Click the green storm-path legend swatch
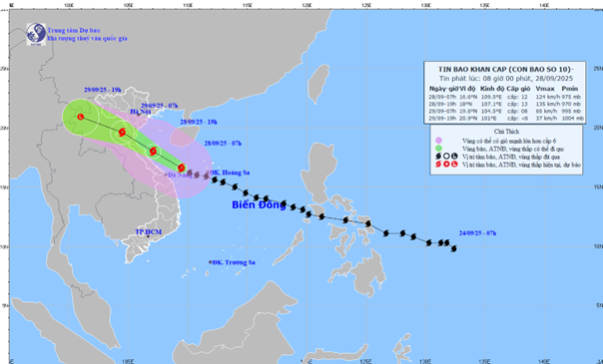Screen dimensions: 603x364 (439, 149)
